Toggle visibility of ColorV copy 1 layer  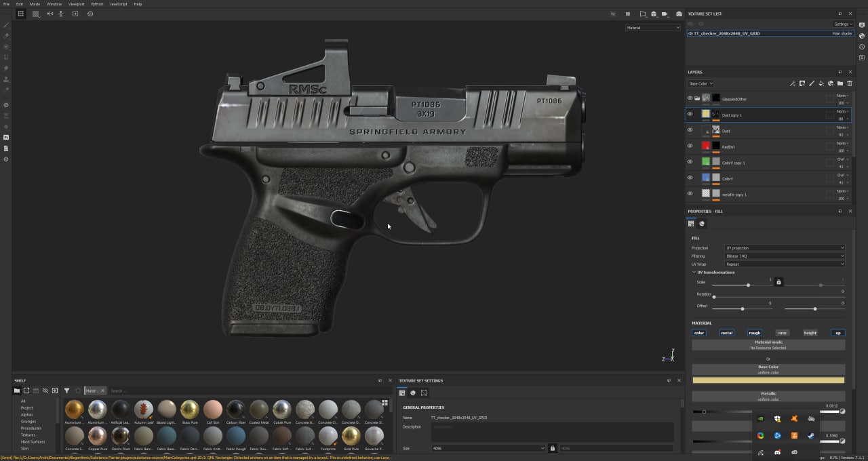click(690, 162)
